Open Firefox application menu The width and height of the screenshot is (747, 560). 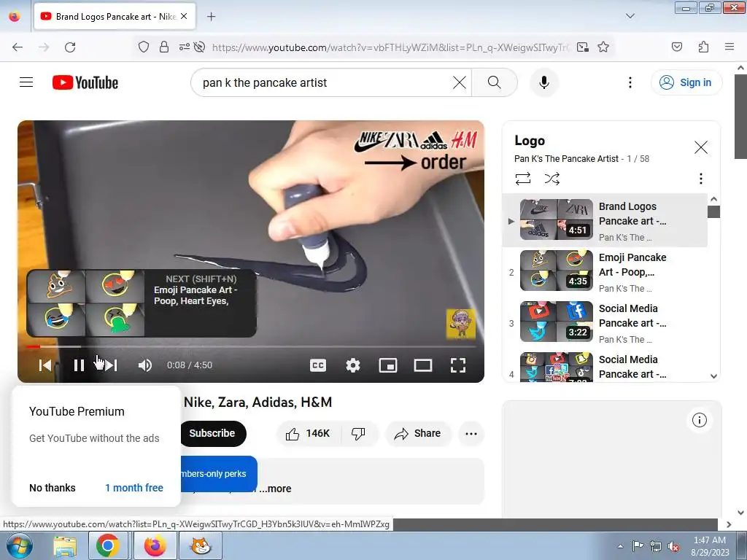[x=729, y=47]
